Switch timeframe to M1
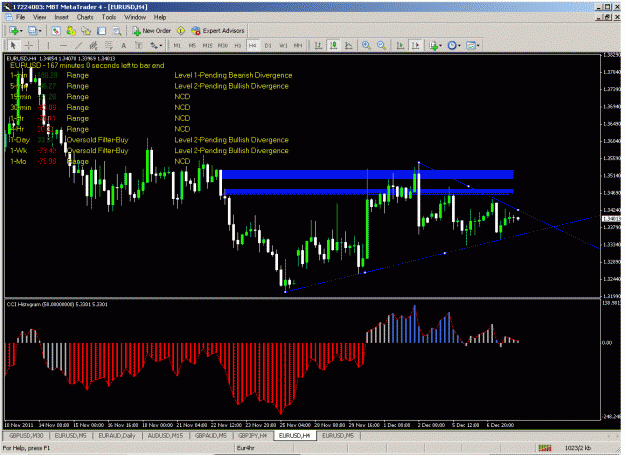This screenshot has width=625, height=455. pyautogui.click(x=177, y=45)
